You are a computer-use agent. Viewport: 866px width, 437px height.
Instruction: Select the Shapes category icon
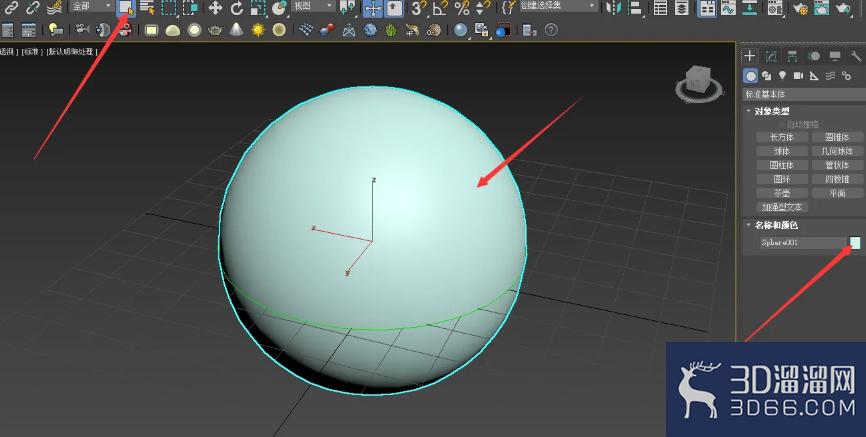767,76
